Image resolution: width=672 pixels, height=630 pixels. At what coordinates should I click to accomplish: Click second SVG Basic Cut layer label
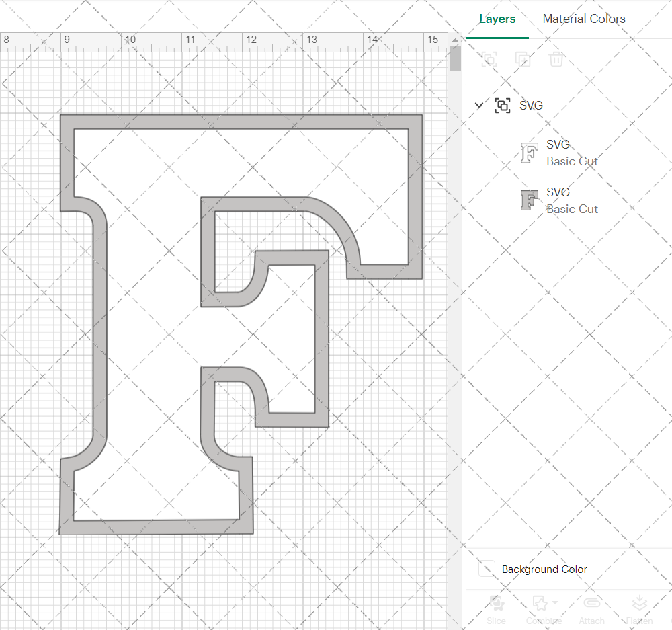(x=572, y=201)
